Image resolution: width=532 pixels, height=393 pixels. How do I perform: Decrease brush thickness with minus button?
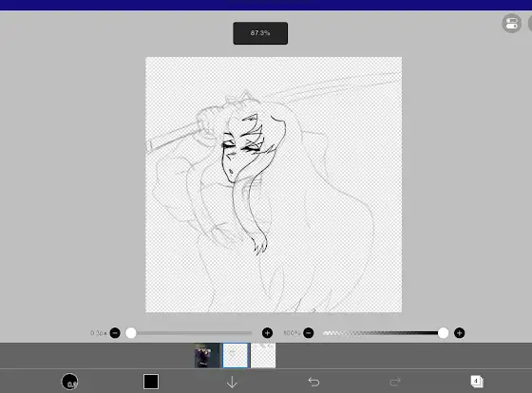(115, 333)
